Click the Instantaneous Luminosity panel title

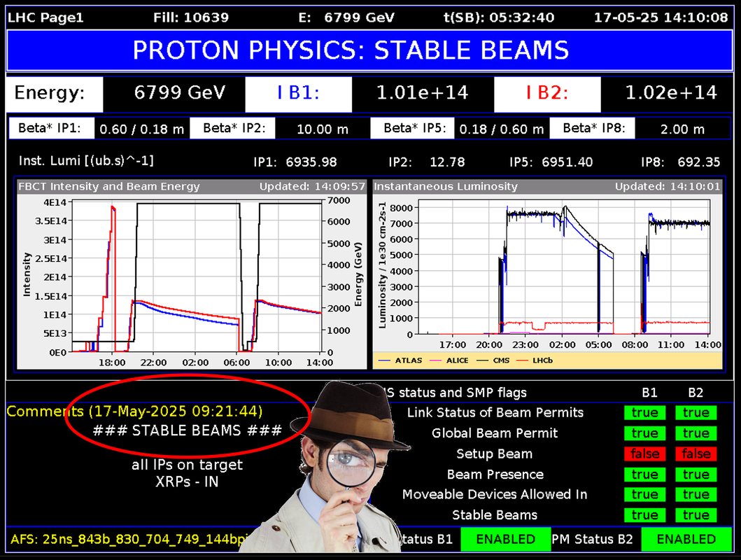tap(446, 186)
